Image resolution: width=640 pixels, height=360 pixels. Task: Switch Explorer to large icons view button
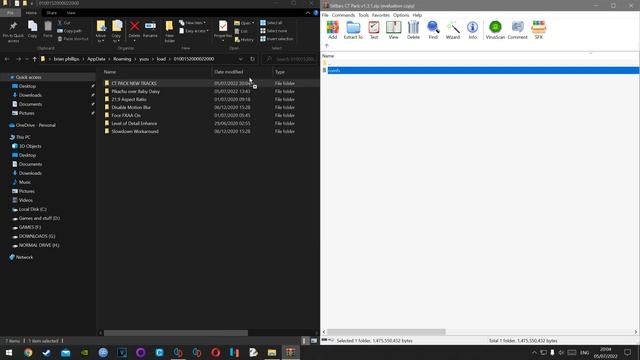[x=314, y=340]
